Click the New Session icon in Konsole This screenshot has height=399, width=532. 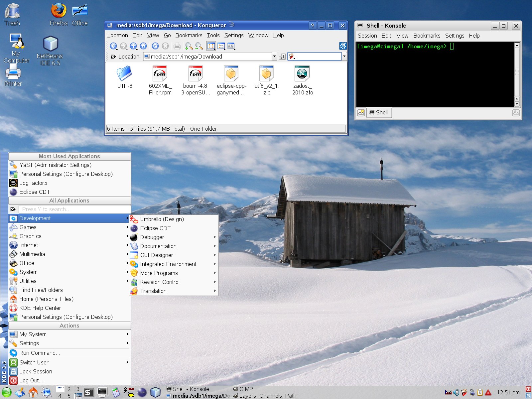(x=361, y=113)
